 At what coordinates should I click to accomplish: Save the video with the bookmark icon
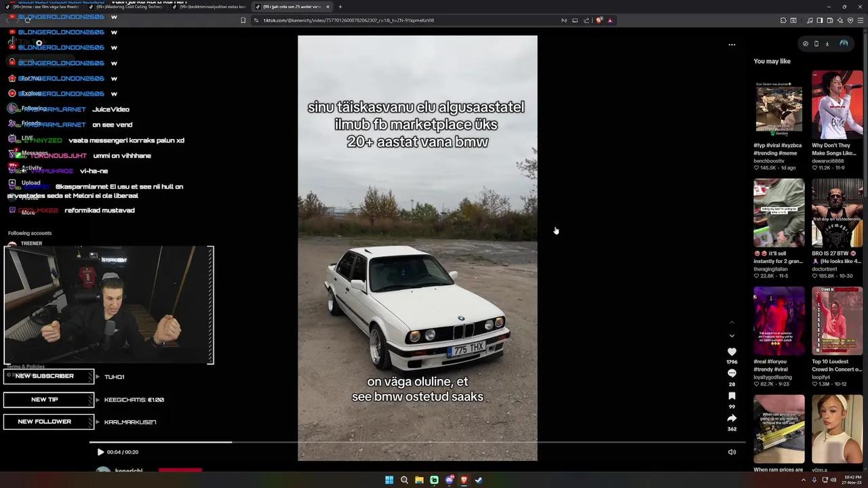pyautogui.click(x=732, y=396)
